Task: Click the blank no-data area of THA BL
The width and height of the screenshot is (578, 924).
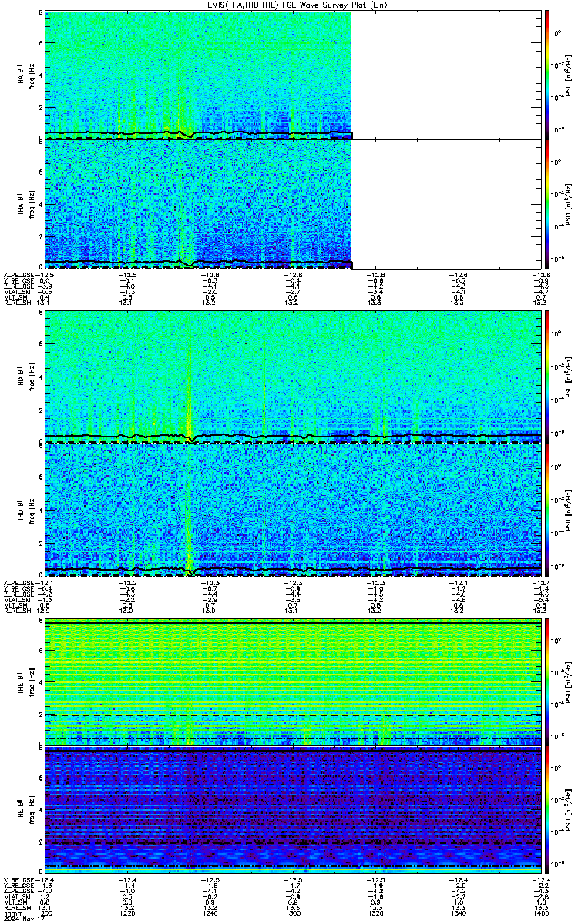Action: pyautogui.click(x=446, y=75)
